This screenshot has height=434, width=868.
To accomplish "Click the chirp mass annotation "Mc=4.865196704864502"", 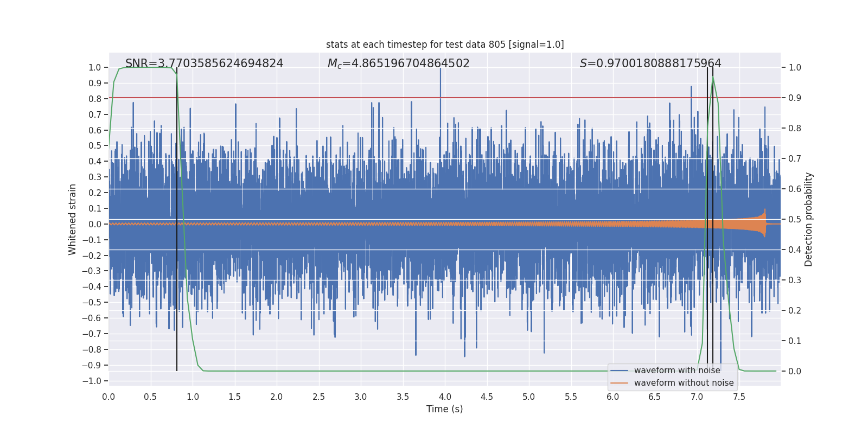I will click(x=398, y=63).
